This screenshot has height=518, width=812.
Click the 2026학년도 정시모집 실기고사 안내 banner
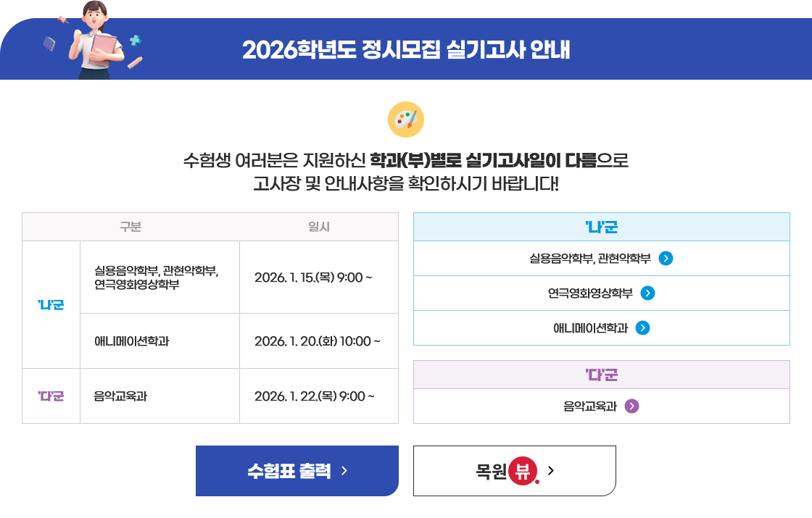point(406,49)
